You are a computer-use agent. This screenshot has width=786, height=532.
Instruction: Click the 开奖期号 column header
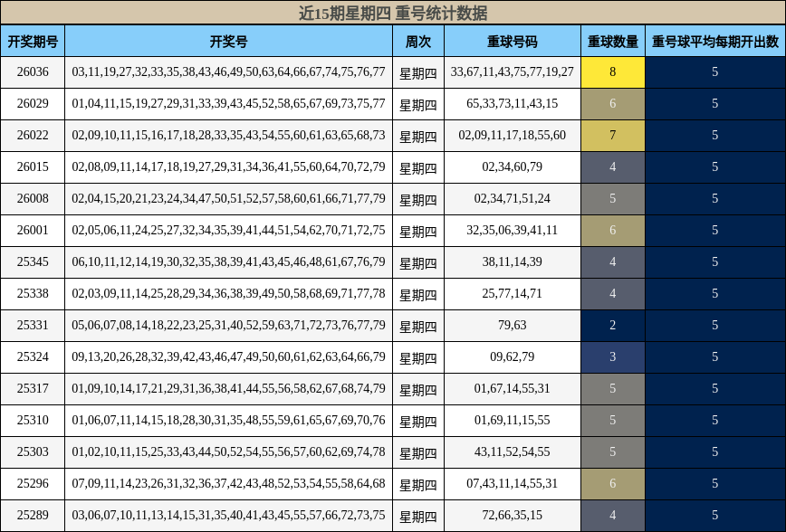coord(33,40)
